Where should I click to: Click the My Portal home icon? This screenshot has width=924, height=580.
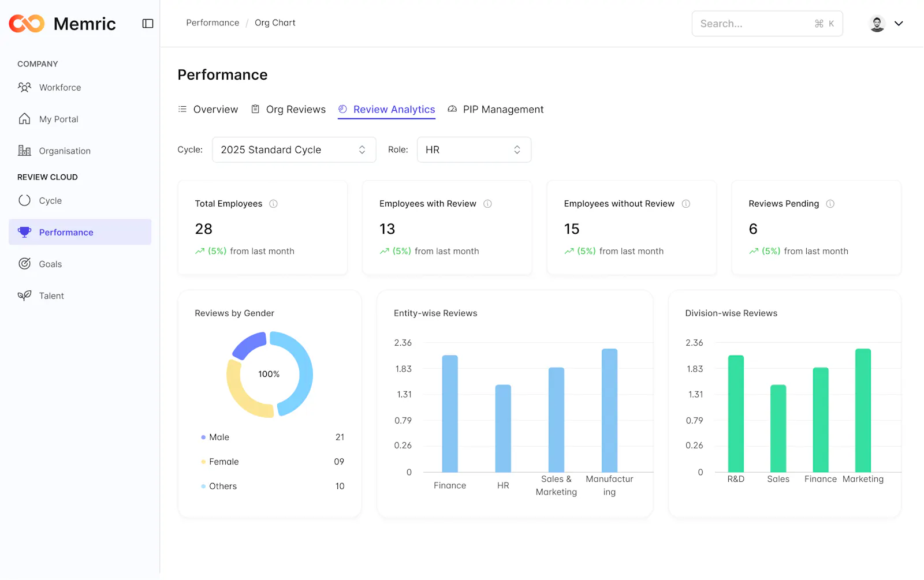[x=24, y=119]
